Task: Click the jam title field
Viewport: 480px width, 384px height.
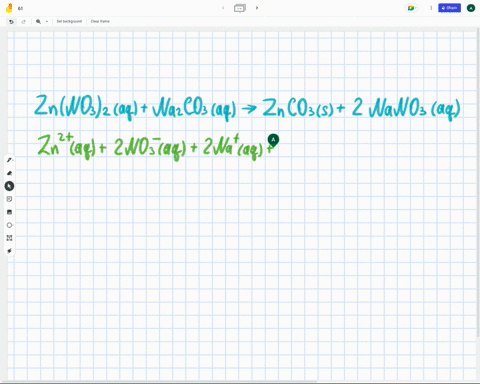Action: [20, 8]
